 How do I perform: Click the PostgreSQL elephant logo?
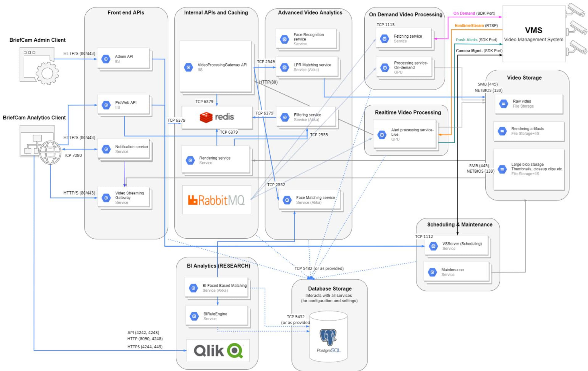coord(328,337)
